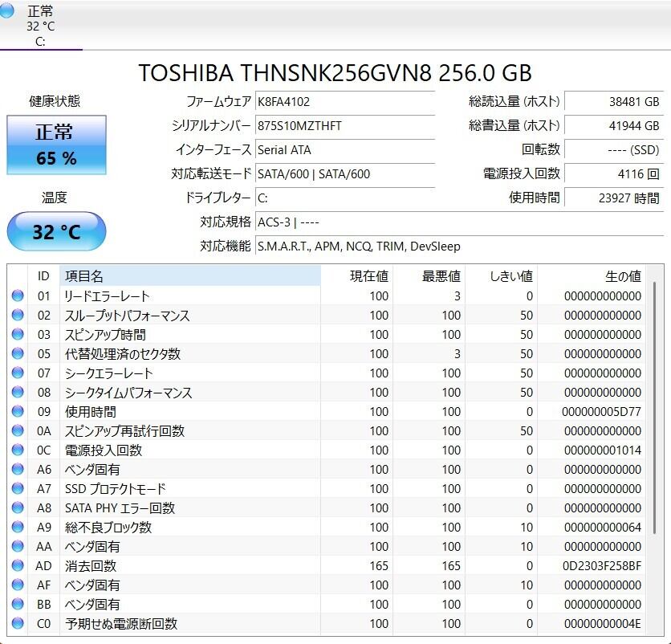Click raw value 0D2303F258BF for 消去回数
Screen dimensions: 671x644
[602, 565]
